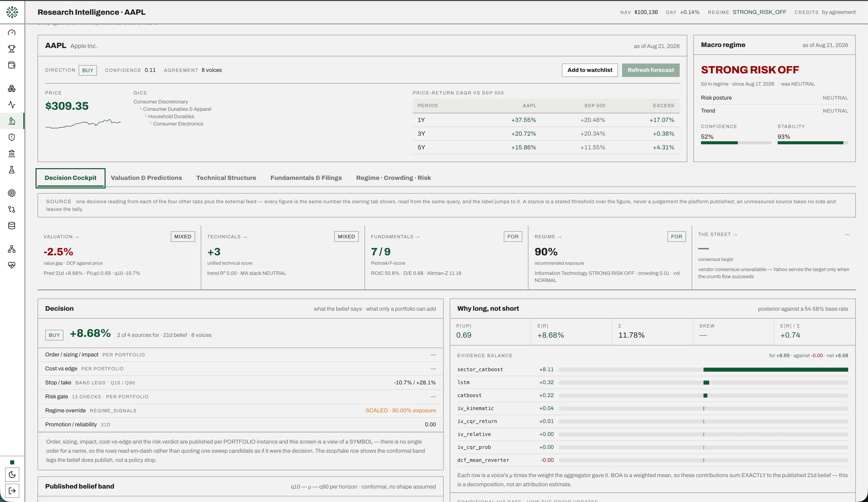Screen dimensions: 868x502
Task: Click the Add to watchlist button
Action: (590, 70)
